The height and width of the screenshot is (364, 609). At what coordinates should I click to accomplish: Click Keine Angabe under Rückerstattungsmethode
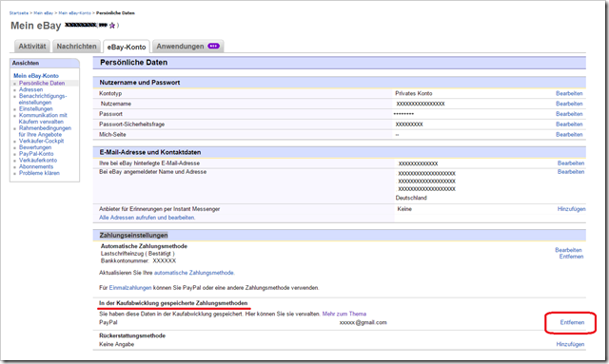pos(116,345)
